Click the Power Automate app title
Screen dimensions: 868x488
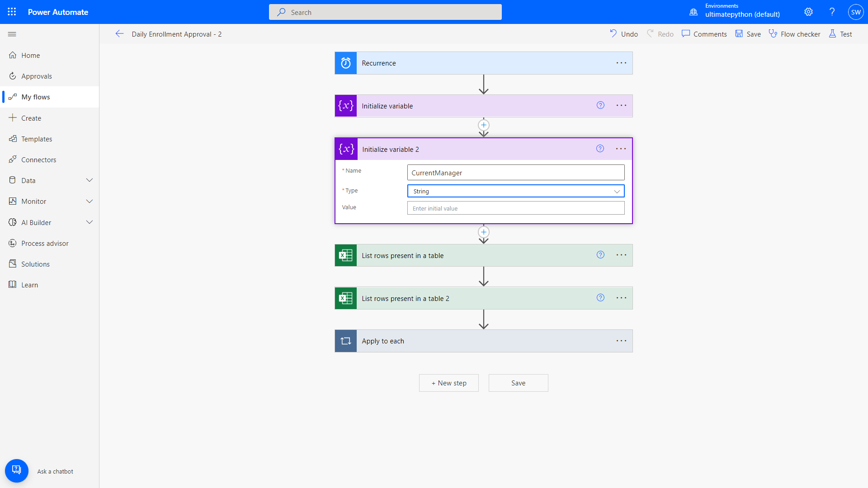58,12
